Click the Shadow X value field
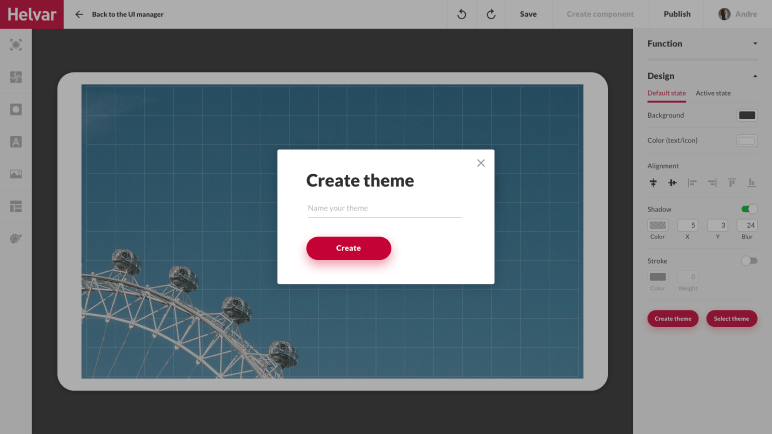 (x=687, y=226)
